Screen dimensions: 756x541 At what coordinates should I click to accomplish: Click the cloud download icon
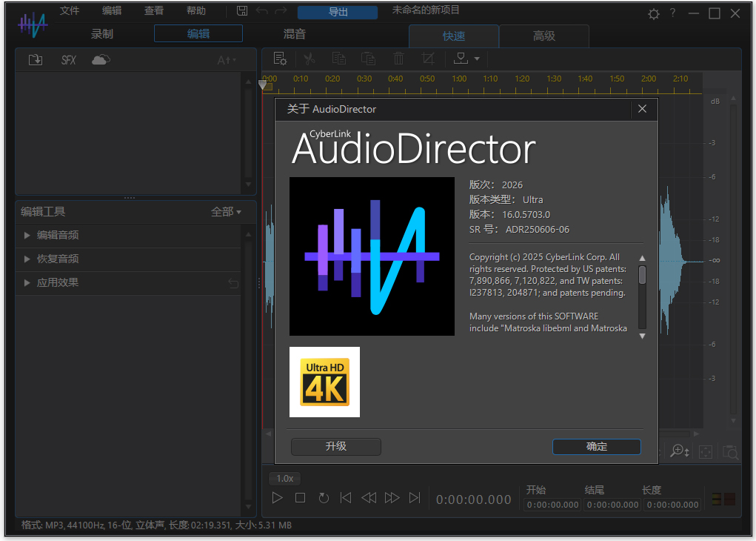(x=101, y=60)
